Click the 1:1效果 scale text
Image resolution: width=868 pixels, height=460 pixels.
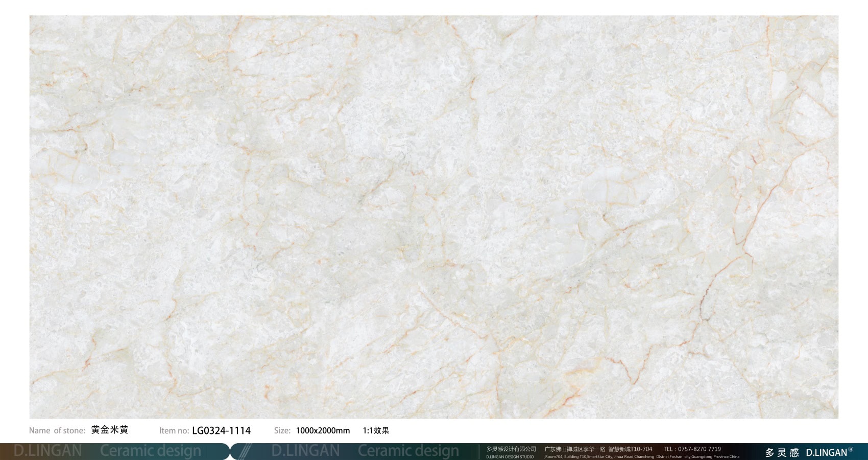[376, 431]
